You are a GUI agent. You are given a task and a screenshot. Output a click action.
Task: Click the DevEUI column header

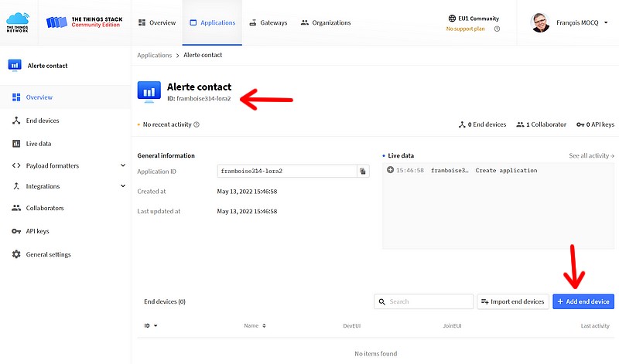coord(352,326)
